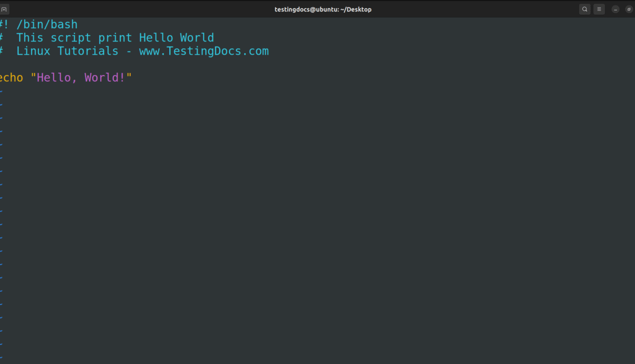Click the comment "This script print Hello World"
This screenshot has width=635, height=364.
(x=115, y=38)
